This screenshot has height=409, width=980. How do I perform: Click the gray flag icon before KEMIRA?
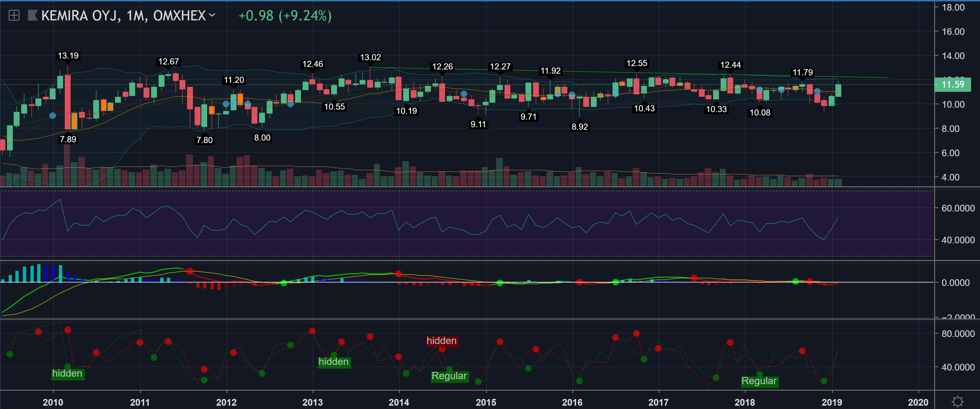point(33,16)
